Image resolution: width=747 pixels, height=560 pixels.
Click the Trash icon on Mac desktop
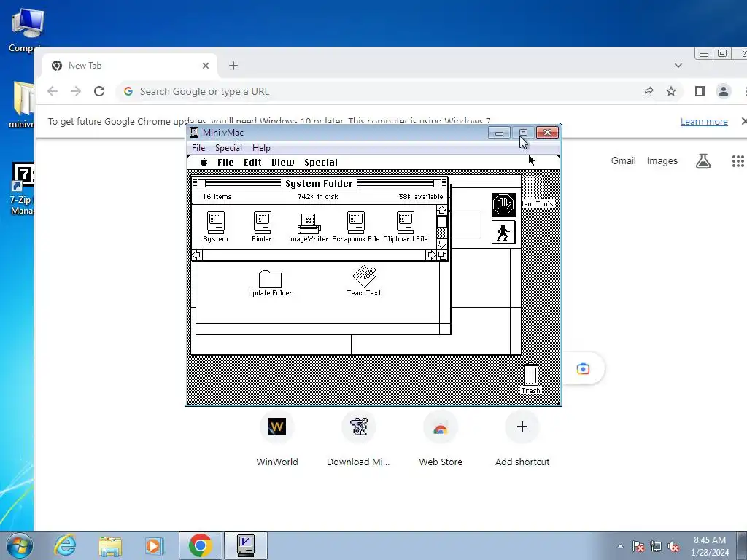coord(531,374)
